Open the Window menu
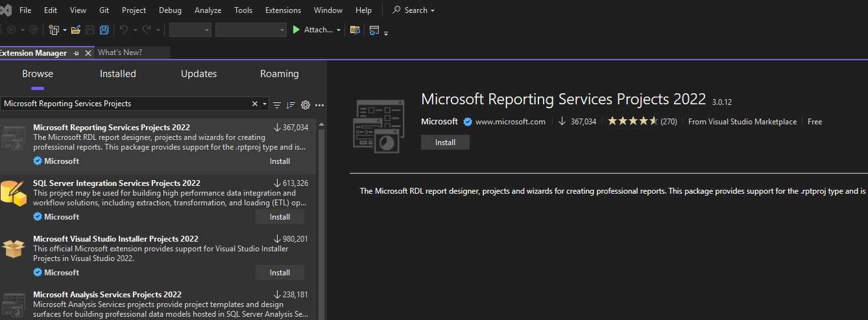The width and height of the screenshot is (868, 320). [x=328, y=10]
